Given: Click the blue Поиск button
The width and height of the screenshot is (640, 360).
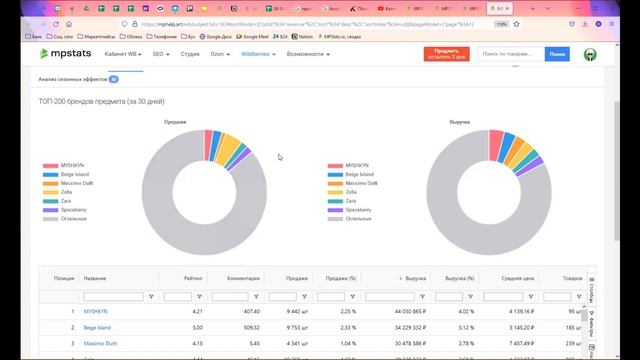Looking at the screenshot, I should [557, 54].
